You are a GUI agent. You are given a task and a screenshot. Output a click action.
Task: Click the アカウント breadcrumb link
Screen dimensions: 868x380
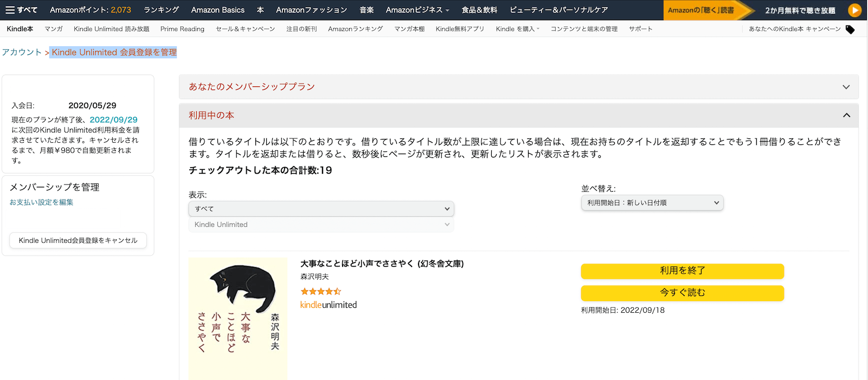(22, 52)
